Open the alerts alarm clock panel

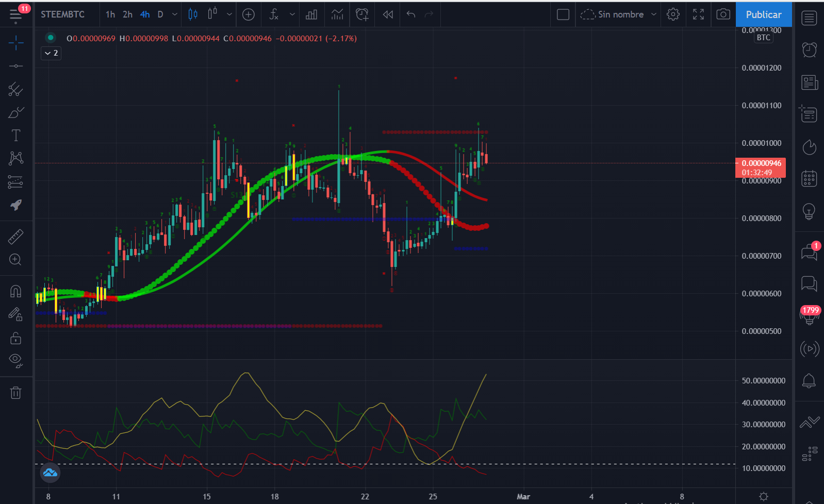[x=809, y=49]
